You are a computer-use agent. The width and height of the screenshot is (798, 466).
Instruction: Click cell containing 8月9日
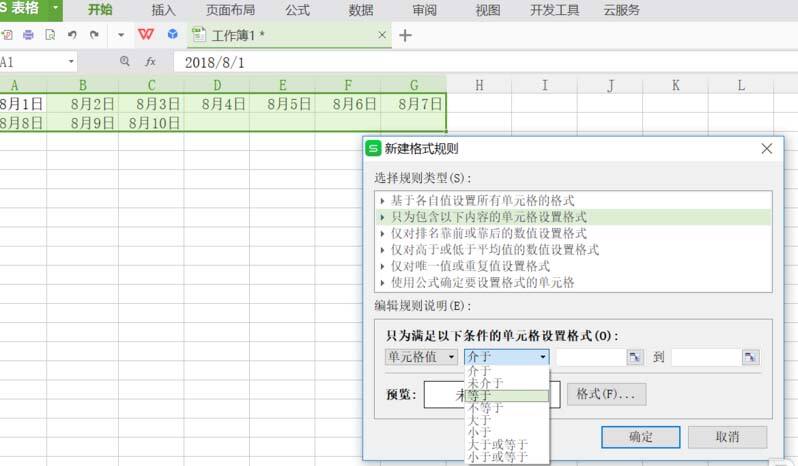(x=82, y=123)
